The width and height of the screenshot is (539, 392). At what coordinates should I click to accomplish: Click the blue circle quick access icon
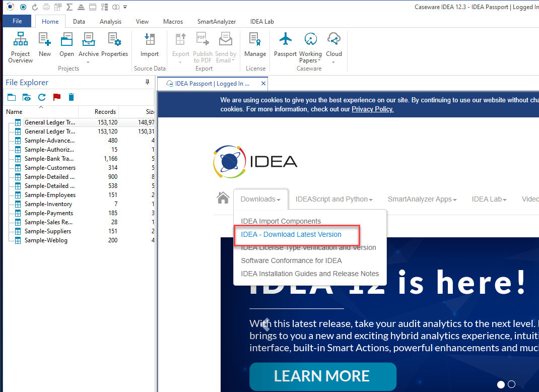tap(23, 7)
